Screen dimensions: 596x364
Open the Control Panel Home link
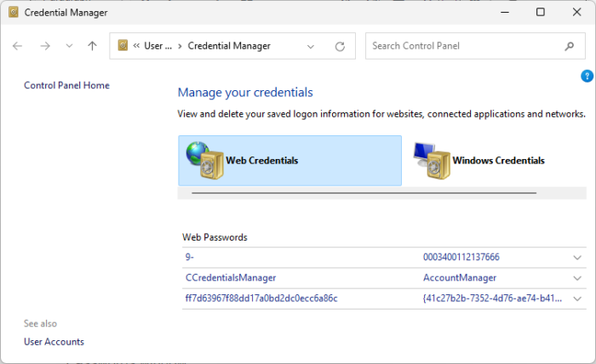(66, 85)
